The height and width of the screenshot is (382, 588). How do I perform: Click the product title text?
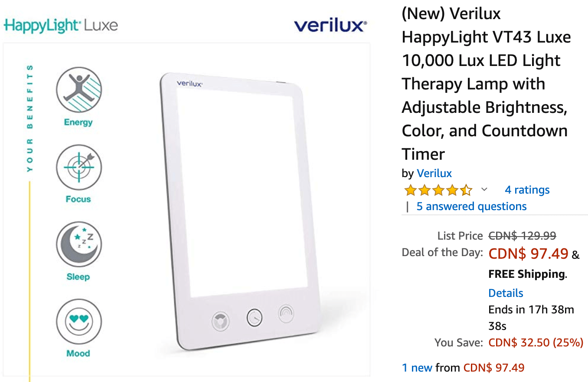point(486,84)
